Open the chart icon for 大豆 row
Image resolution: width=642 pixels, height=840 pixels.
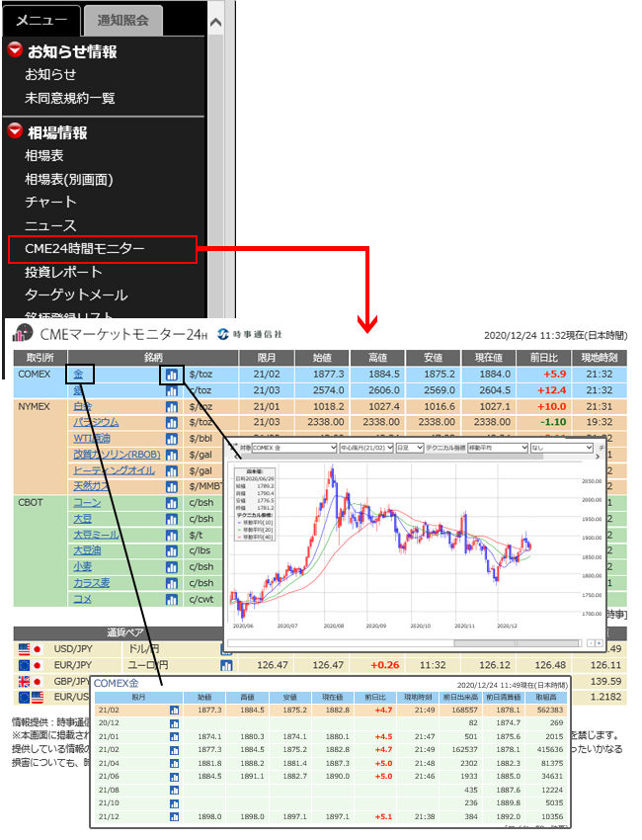171,520
